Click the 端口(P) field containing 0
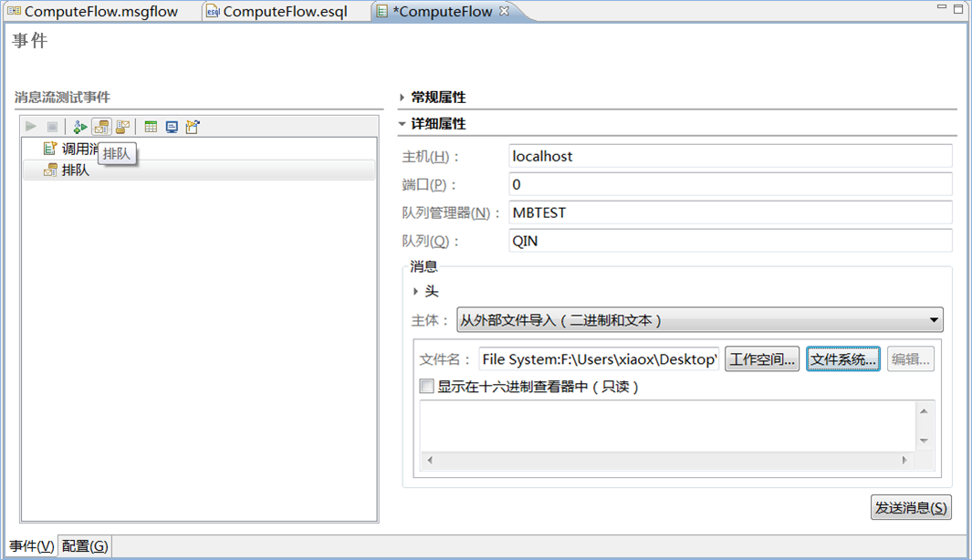972x560 pixels. pos(730,184)
